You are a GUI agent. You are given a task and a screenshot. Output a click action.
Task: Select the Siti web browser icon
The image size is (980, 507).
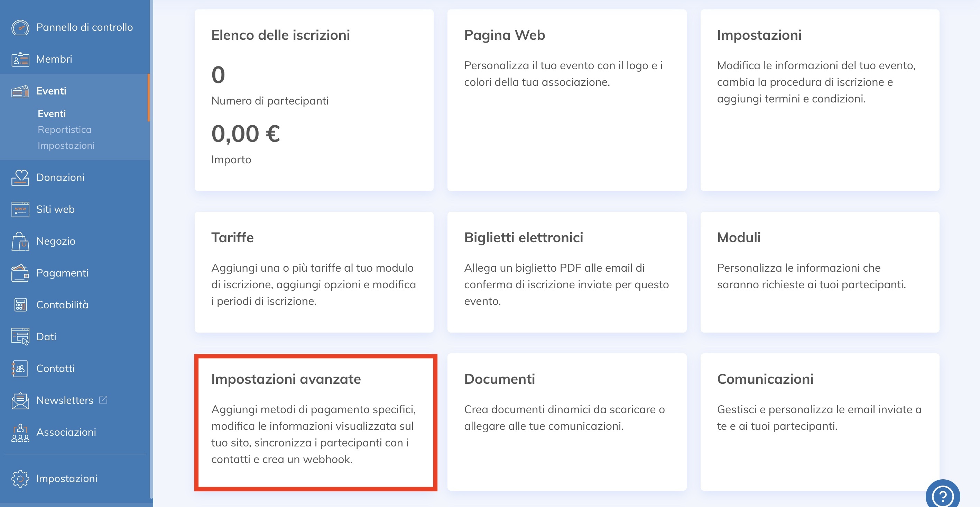pos(20,209)
